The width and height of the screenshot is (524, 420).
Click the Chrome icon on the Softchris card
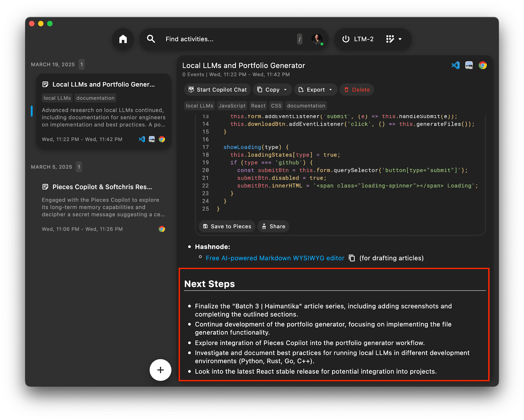(162, 229)
